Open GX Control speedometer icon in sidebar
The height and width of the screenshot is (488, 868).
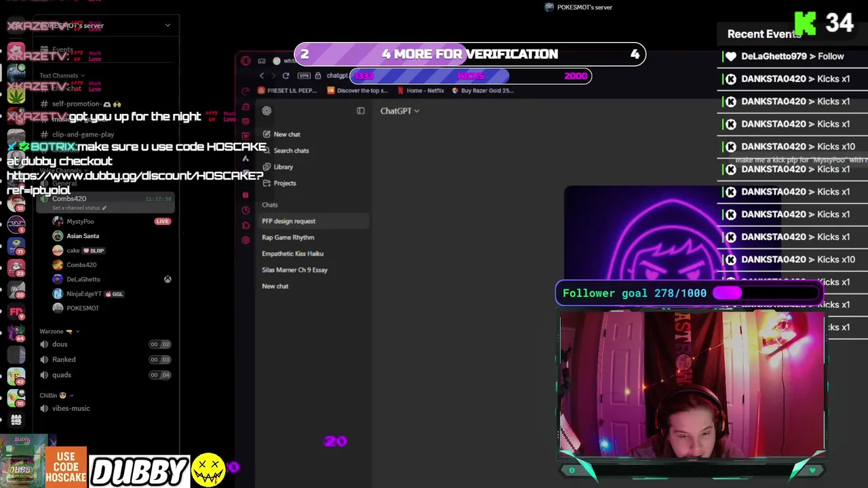tap(245, 91)
